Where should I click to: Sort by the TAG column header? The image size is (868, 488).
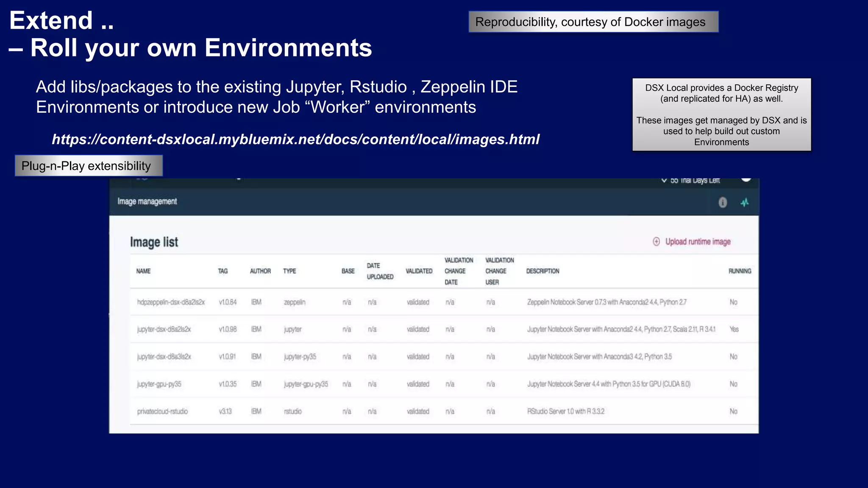[223, 271]
